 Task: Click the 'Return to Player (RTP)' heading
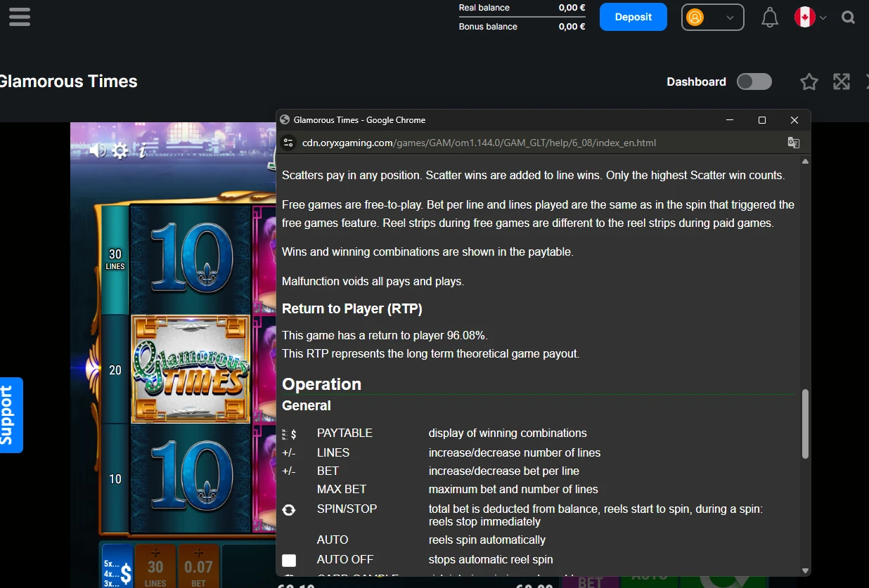(352, 308)
